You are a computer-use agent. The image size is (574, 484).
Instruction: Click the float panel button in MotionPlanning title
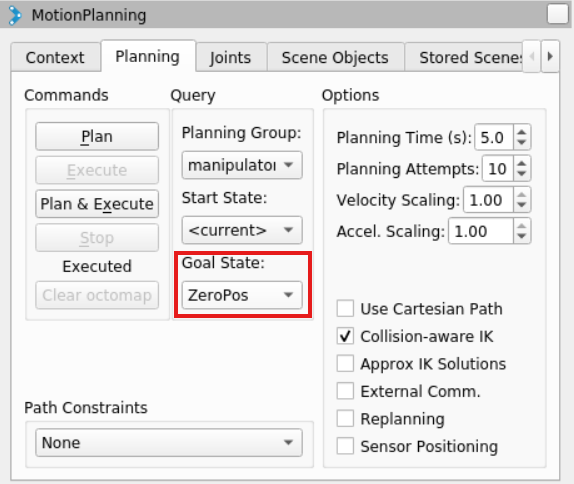(x=558, y=14)
